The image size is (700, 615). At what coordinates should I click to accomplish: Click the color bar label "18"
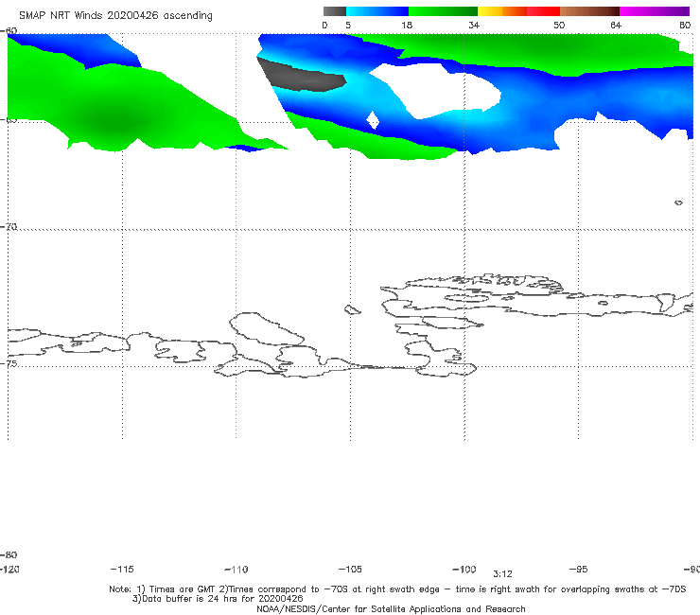click(x=407, y=25)
